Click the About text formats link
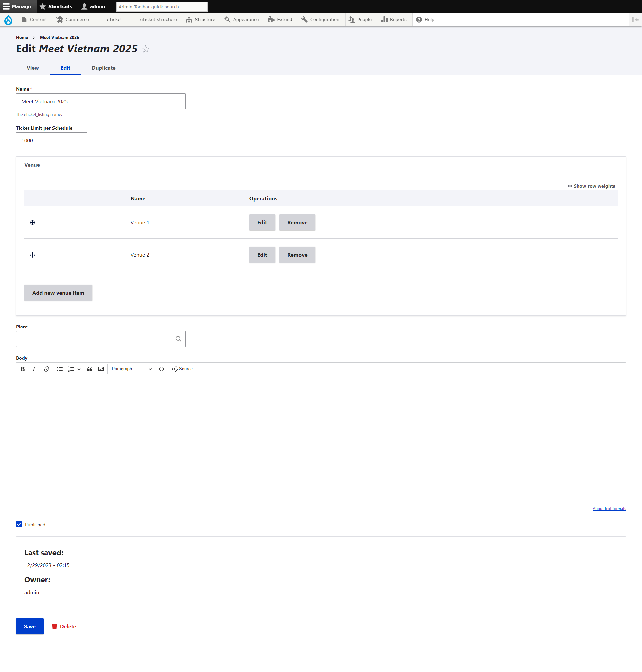 click(x=609, y=508)
